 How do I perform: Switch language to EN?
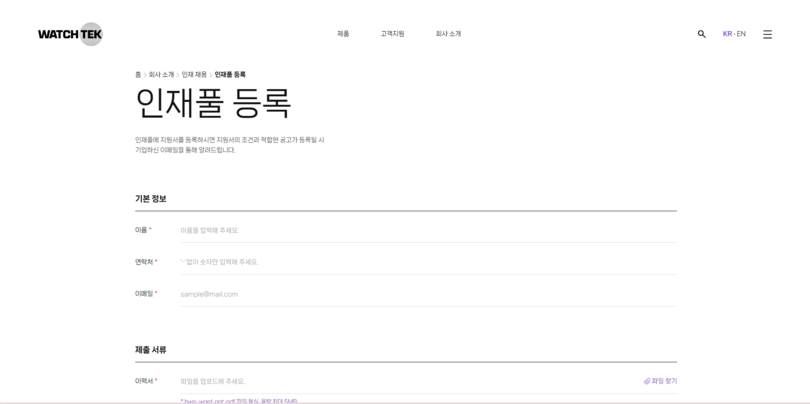click(741, 34)
